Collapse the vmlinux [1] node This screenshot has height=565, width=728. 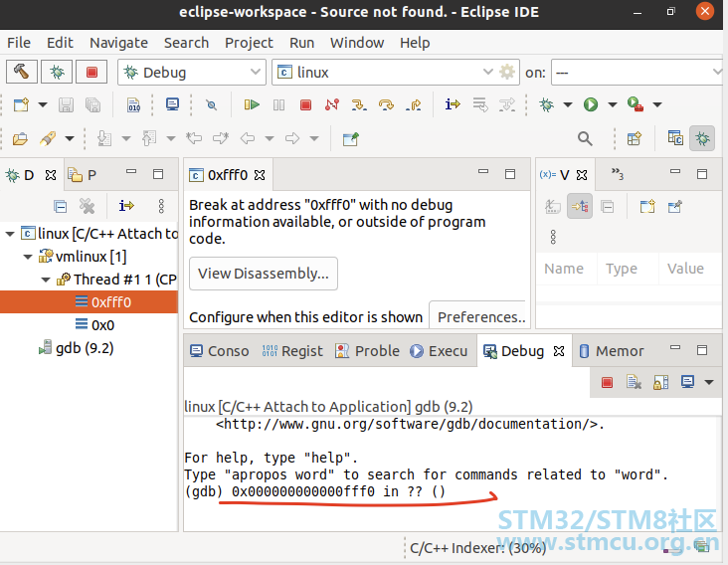tap(28, 257)
